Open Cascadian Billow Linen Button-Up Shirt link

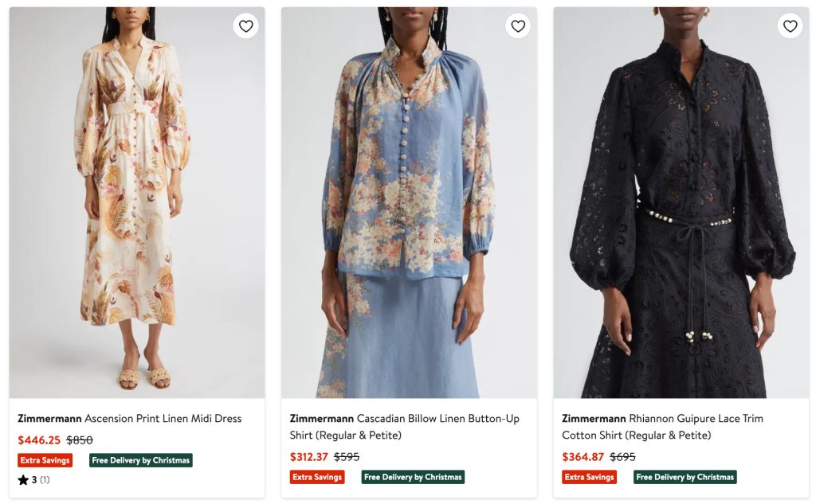tap(404, 427)
